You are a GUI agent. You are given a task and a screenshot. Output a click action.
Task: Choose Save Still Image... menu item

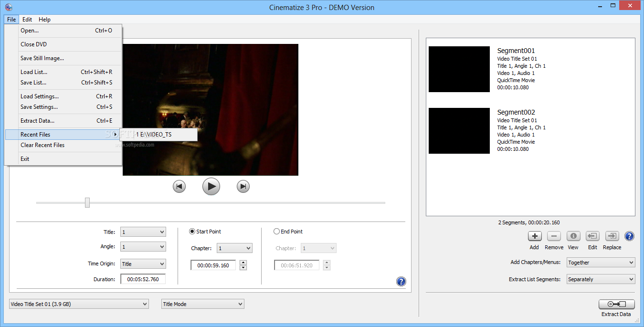(63, 58)
